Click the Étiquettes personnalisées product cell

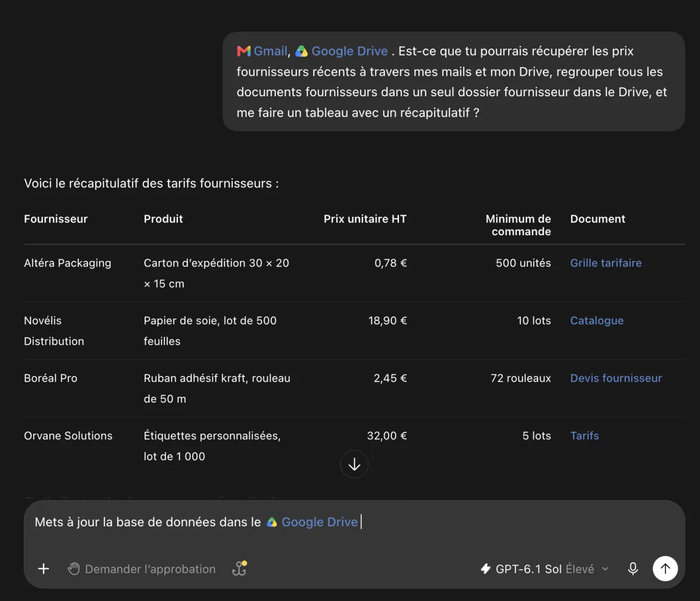pos(212,446)
